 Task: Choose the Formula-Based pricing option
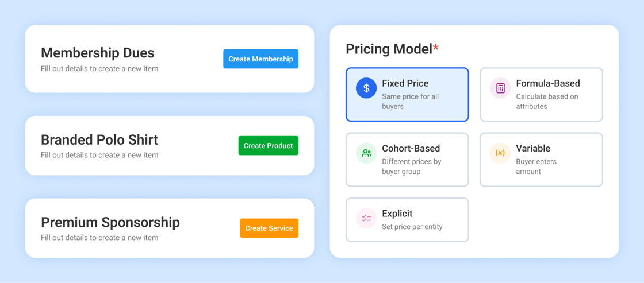coord(541,94)
